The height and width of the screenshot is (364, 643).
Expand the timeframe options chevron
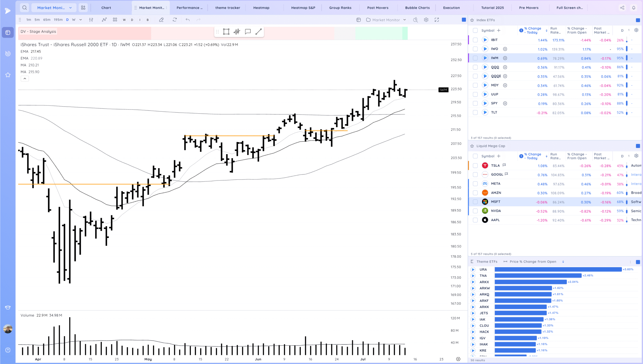tap(80, 20)
